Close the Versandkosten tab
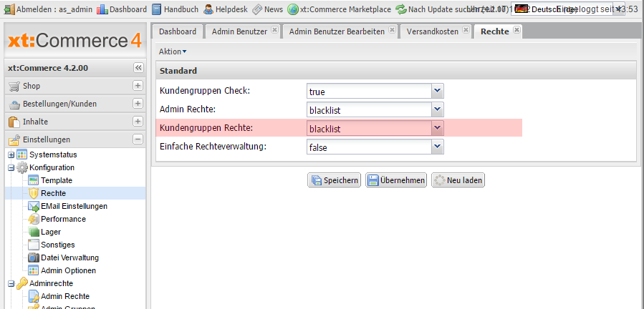 click(x=466, y=29)
